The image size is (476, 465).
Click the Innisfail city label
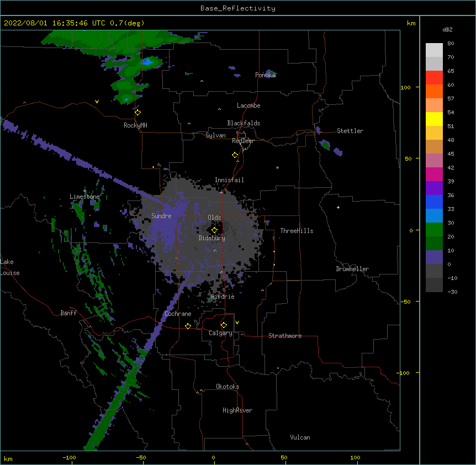click(x=229, y=180)
